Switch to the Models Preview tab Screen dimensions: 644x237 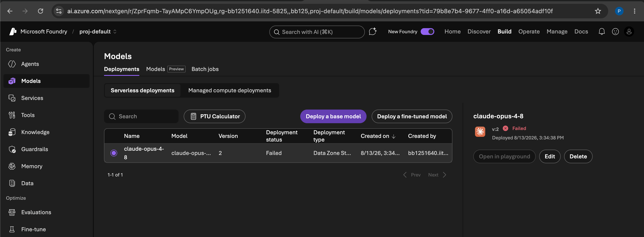click(x=166, y=69)
